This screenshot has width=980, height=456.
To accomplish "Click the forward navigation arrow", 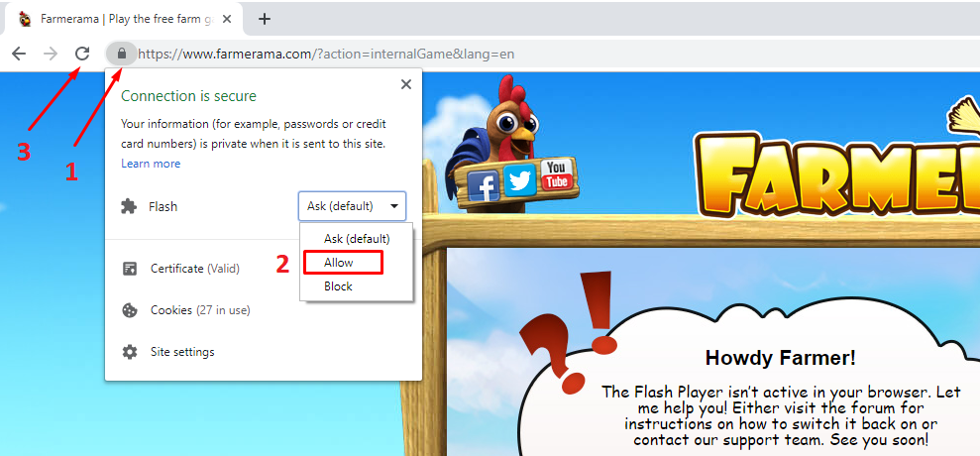I will [x=51, y=54].
